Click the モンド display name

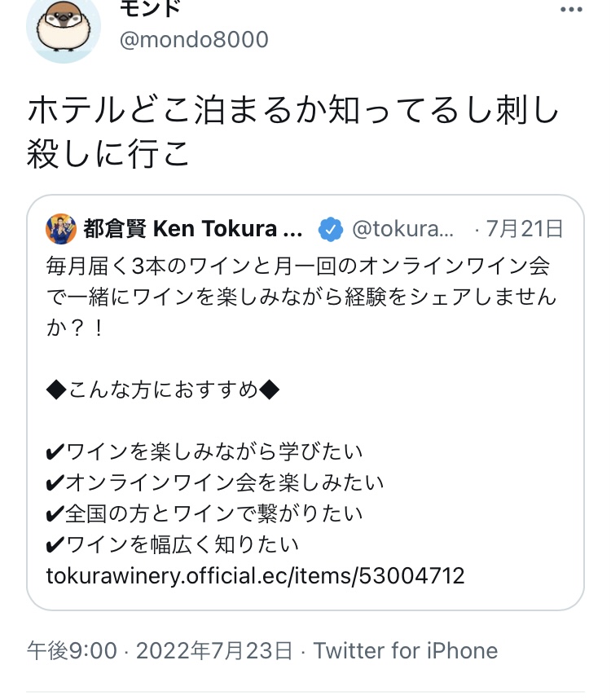point(150,7)
